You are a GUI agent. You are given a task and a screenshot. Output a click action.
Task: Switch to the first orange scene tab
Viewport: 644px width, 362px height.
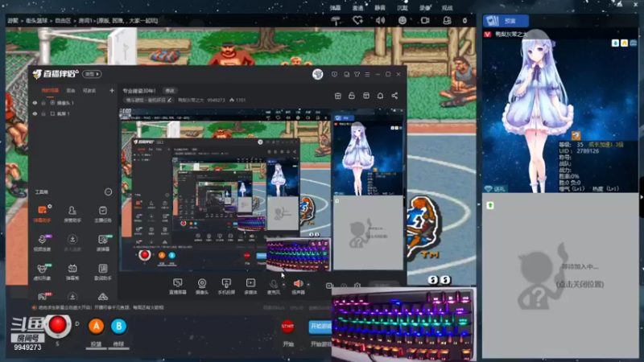click(x=50, y=90)
